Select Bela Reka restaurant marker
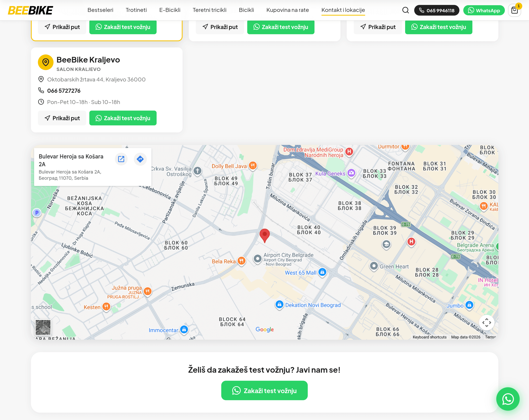The height and width of the screenshot is (420, 529). (242, 261)
